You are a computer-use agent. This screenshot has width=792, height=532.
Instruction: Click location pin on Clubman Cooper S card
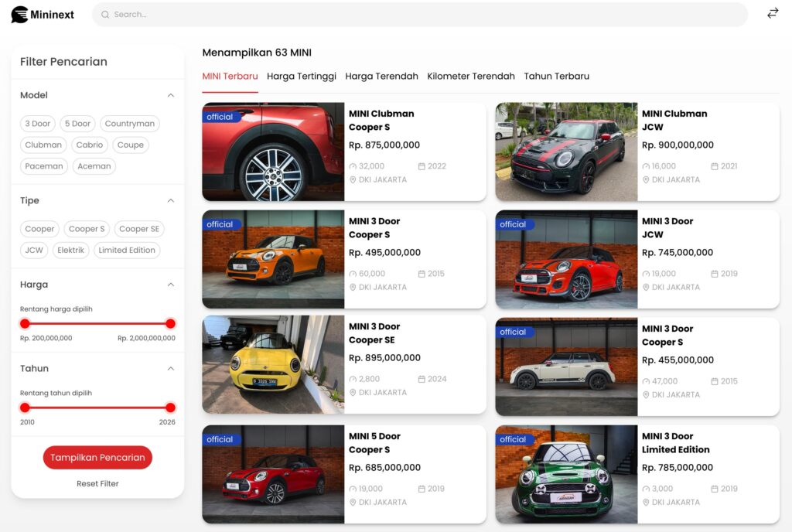[x=353, y=179]
